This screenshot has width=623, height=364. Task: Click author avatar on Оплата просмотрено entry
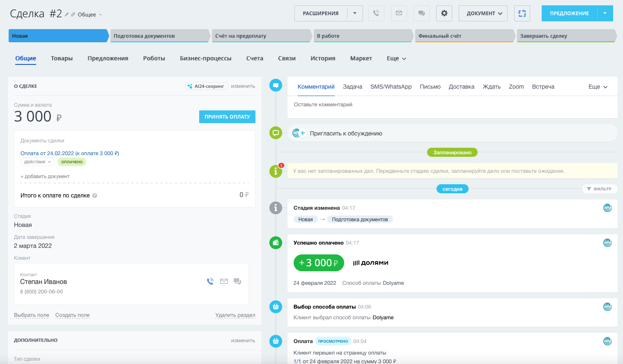[x=607, y=341]
